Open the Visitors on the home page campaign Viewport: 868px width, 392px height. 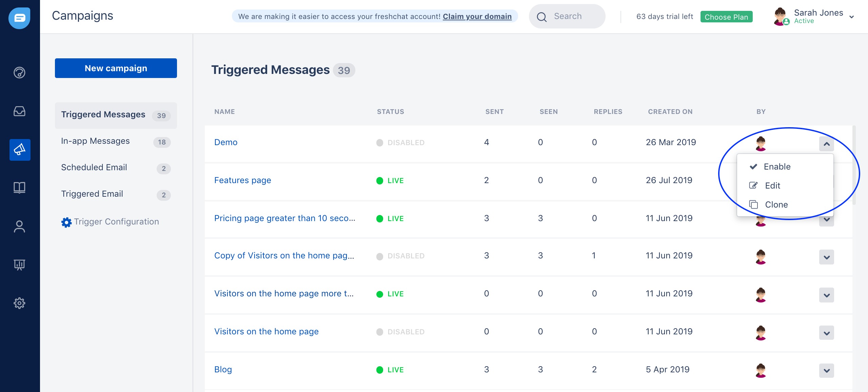[x=267, y=332]
